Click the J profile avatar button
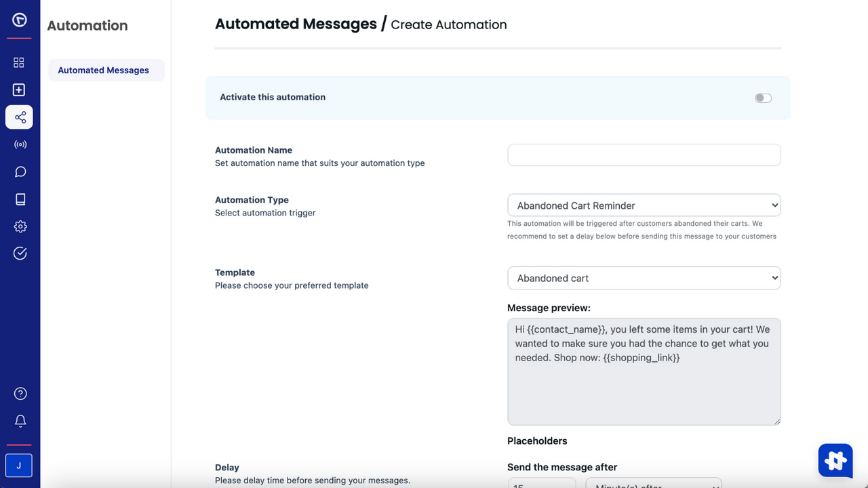Image resolution: width=868 pixels, height=488 pixels. tap(19, 466)
